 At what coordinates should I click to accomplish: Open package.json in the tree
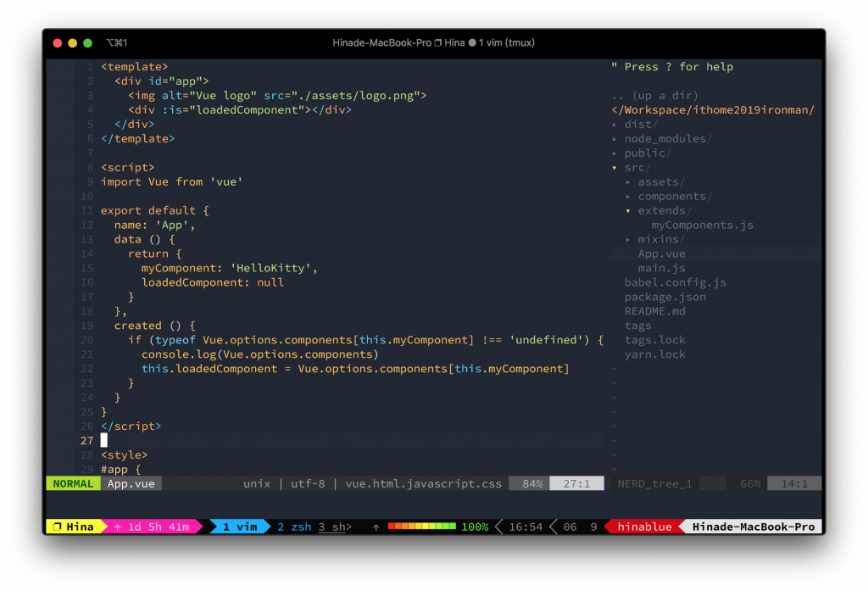(665, 297)
